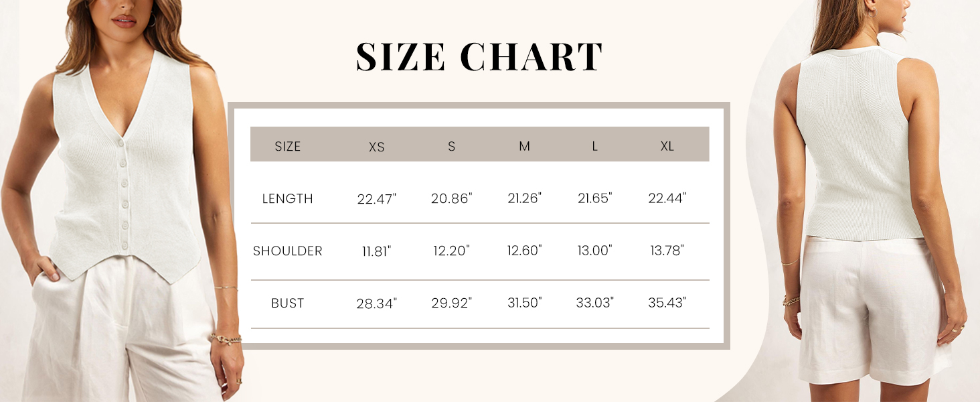Select the XS column header
Image resolution: width=980 pixels, height=402 pixels.
(377, 147)
